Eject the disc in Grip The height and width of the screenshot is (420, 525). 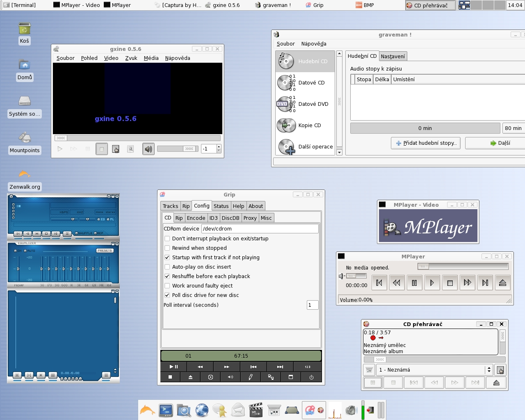(x=190, y=377)
